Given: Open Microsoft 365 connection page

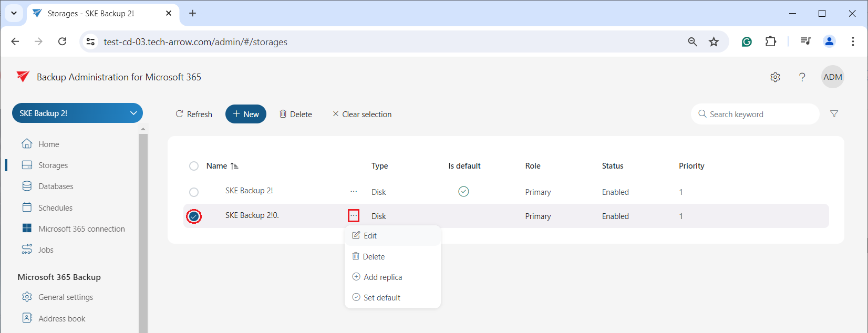Looking at the screenshot, I should 81,229.
